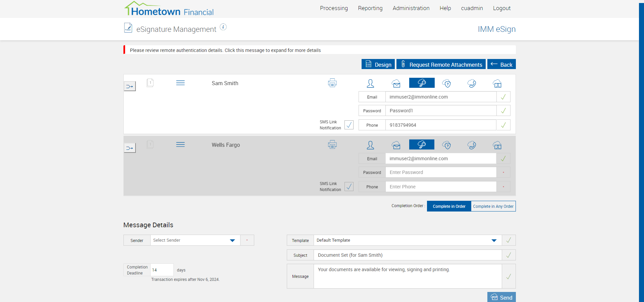This screenshot has height=302, width=644.
Task: Select Complete in Any Order option
Action: click(x=493, y=206)
